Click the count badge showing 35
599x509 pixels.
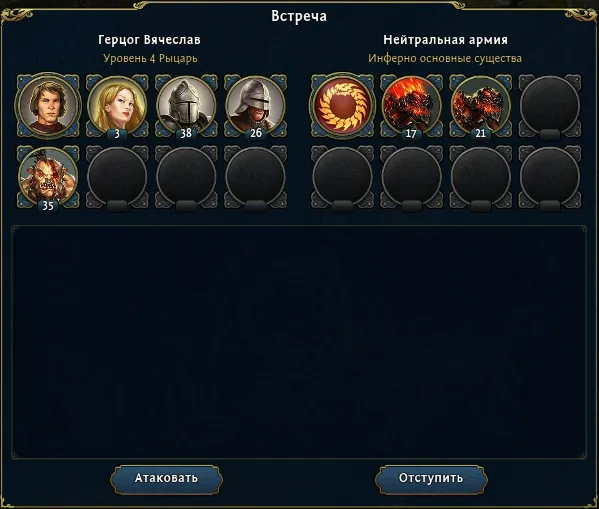[48, 206]
